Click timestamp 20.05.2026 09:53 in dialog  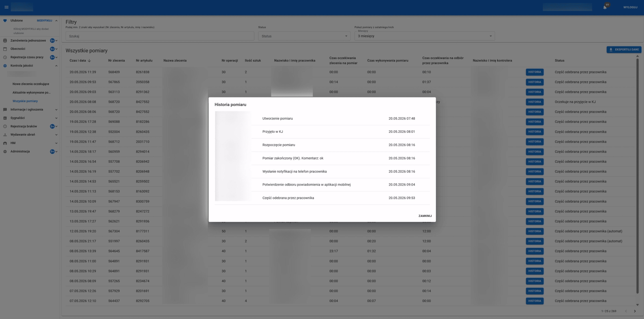pos(402,198)
